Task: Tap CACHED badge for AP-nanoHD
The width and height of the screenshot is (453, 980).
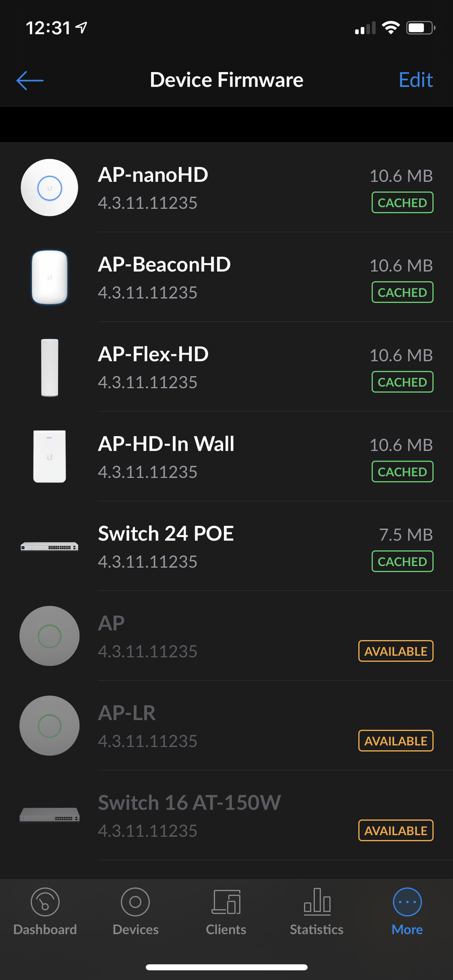Action: click(x=402, y=203)
